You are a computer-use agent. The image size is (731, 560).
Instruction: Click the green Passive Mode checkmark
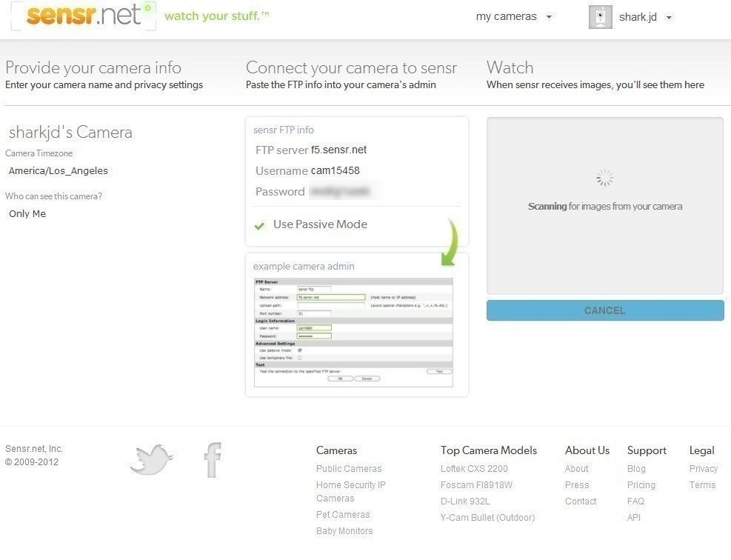tap(259, 226)
